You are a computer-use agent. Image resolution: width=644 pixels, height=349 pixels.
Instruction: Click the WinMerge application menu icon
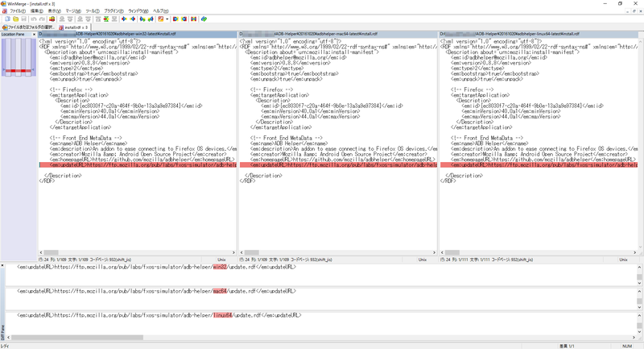pyautogui.click(x=4, y=3)
